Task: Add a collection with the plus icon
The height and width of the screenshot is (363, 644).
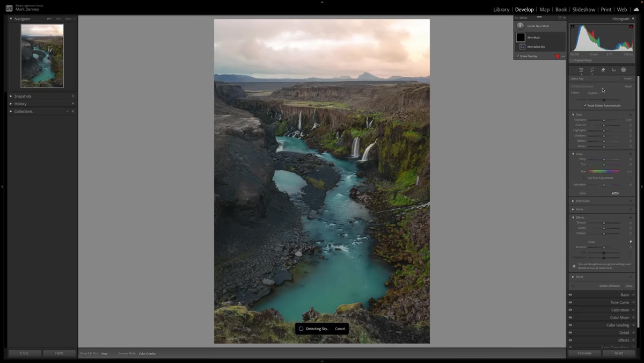Action: coord(73,111)
